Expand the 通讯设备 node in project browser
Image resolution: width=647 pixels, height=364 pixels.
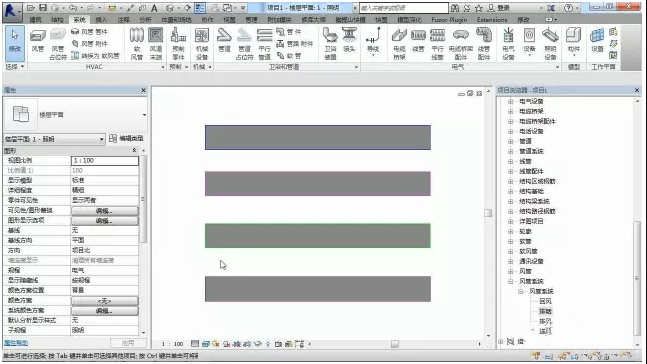coord(510,261)
